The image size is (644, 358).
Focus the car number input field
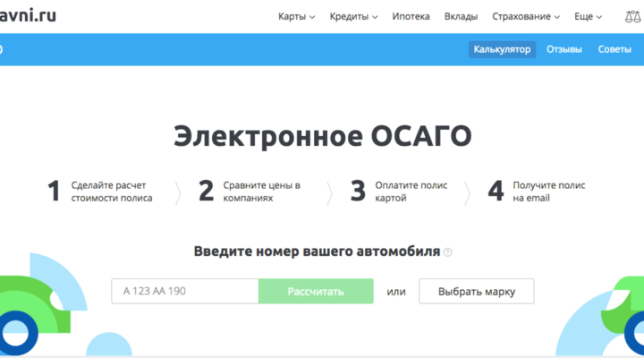coord(184,291)
